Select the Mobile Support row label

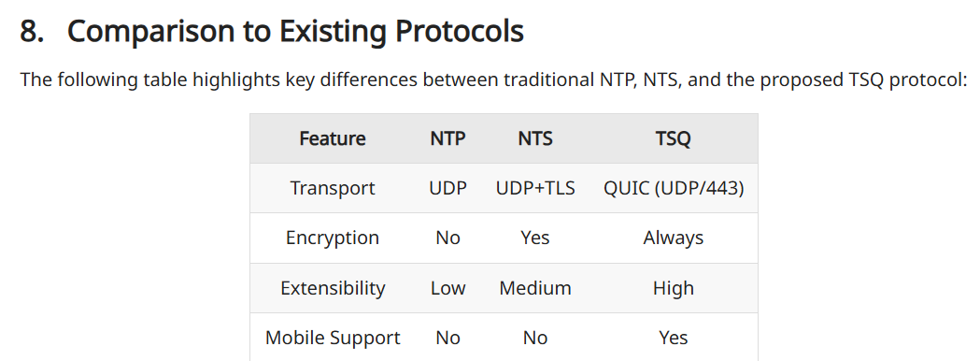333,338
